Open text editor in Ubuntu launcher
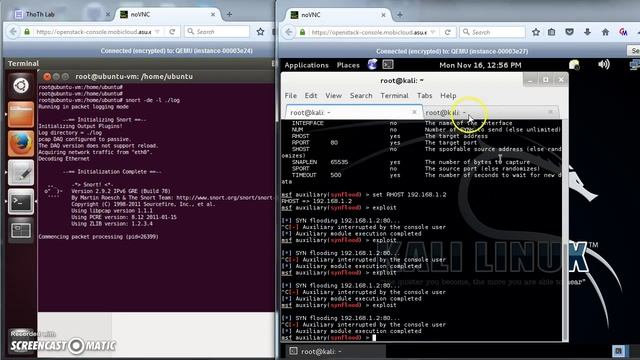This screenshot has height=360, width=640. pyautogui.click(x=21, y=172)
